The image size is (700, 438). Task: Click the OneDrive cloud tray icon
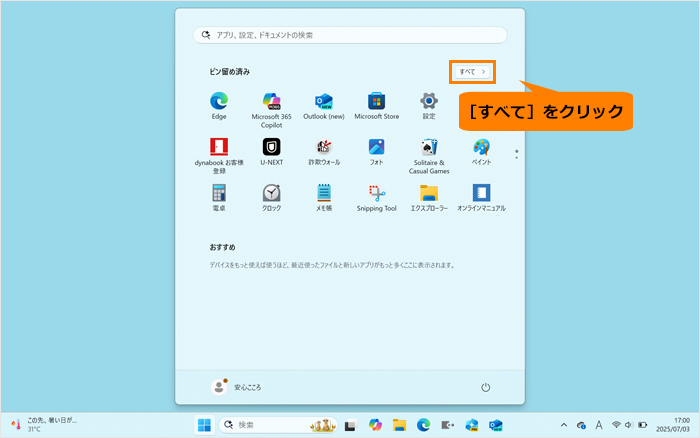coord(581,425)
